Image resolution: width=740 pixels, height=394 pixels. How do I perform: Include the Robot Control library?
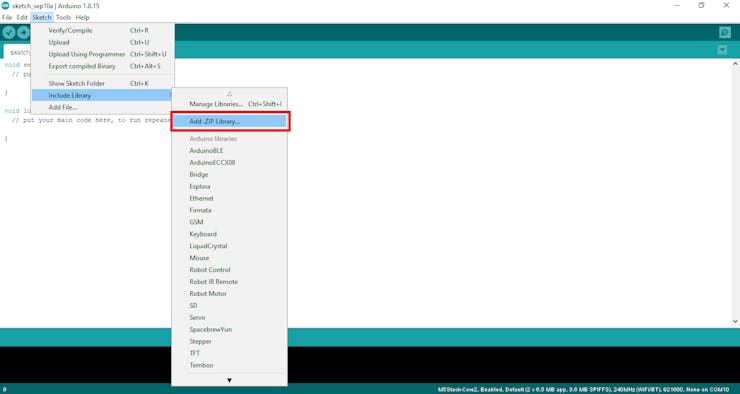(229, 270)
